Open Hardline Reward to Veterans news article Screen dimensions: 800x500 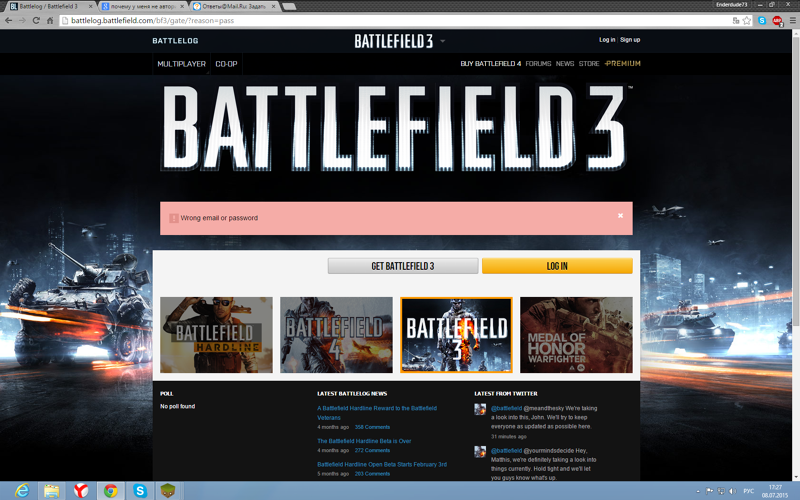(x=377, y=413)
